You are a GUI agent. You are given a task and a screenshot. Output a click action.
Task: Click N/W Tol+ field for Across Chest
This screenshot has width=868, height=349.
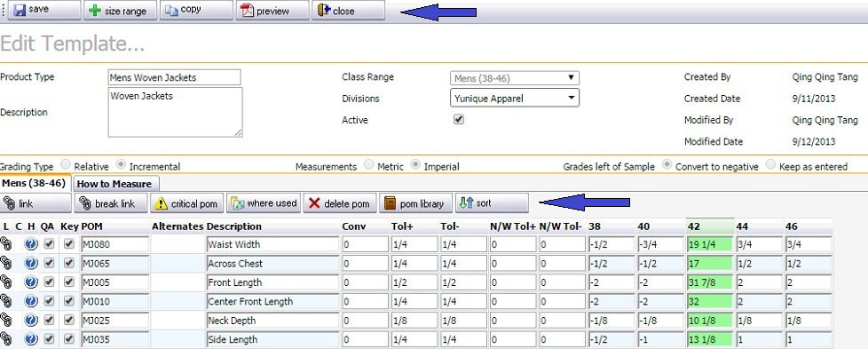513,264
